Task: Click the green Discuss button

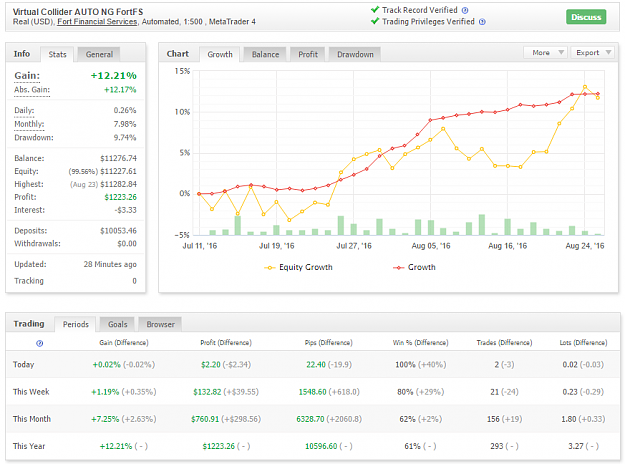Action: pyautogui.click(x=586, y=17)
